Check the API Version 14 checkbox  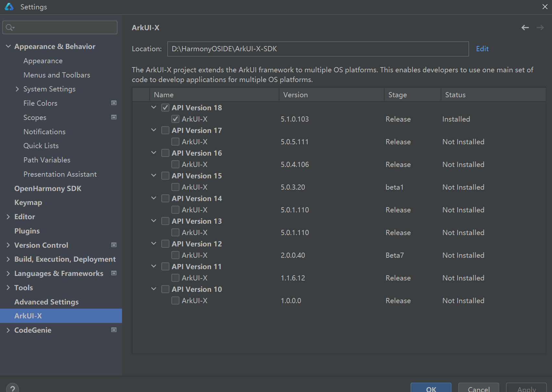tap(165, 198)
